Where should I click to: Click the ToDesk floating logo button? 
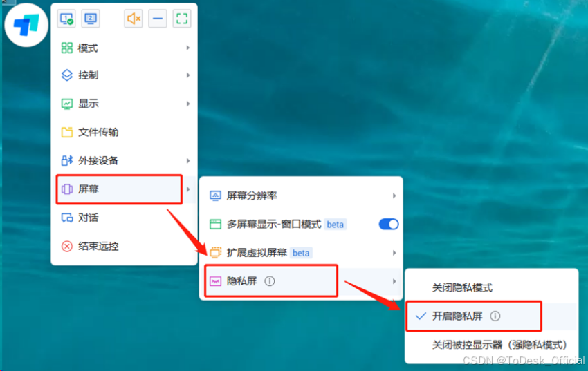[26, 25]
